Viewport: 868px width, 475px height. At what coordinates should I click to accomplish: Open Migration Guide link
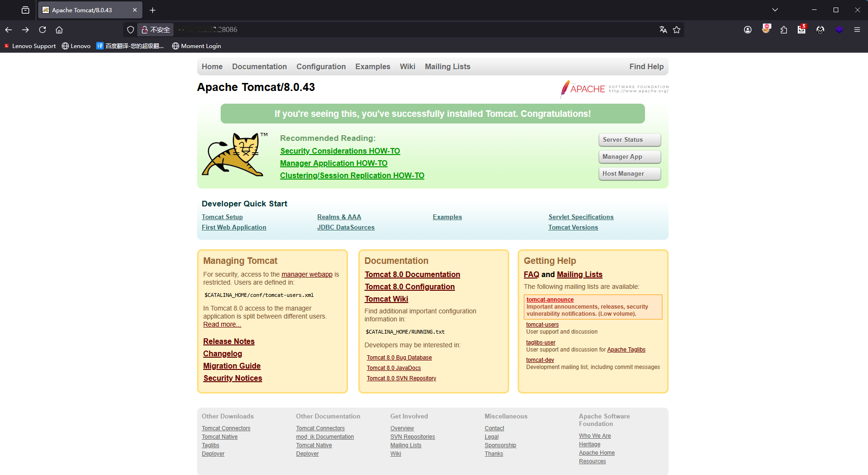click(231, 366)
